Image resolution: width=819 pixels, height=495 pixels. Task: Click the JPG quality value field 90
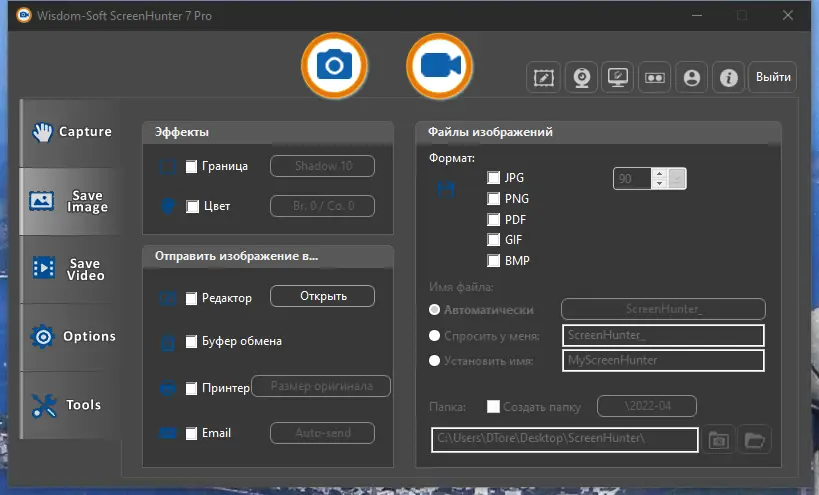coord(632,179)
